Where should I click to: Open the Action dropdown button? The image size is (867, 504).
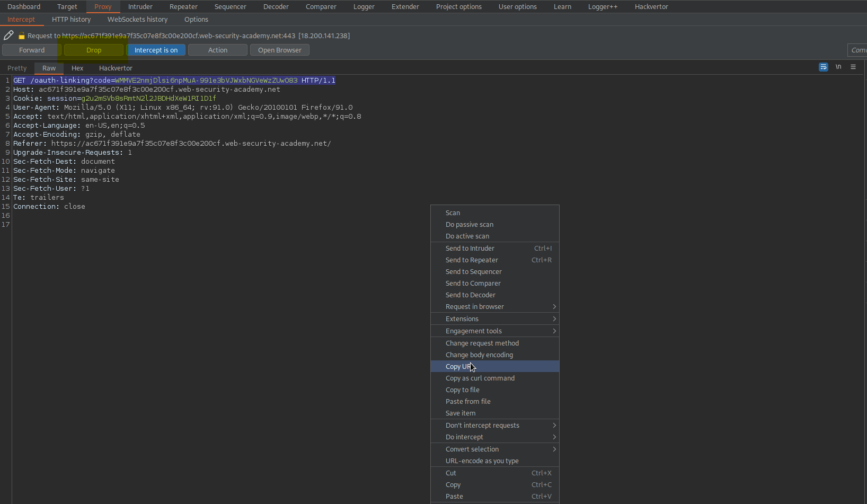pos(218,50)
